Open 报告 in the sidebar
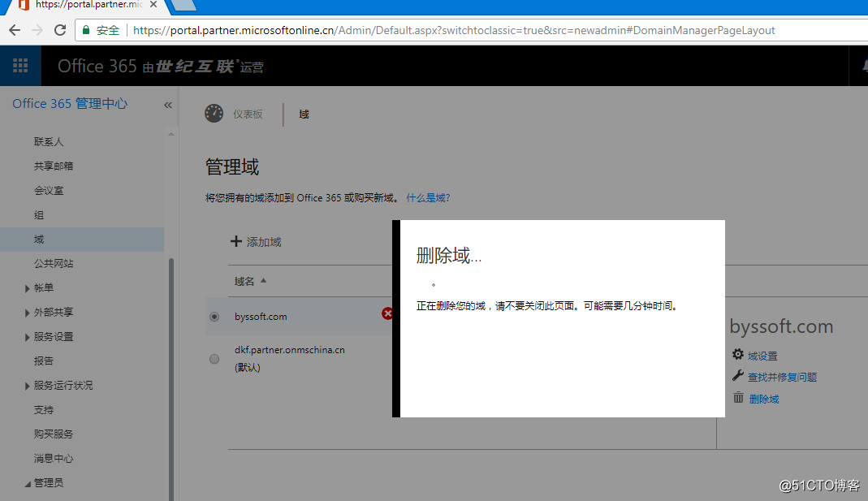Screen dimensions: 868x501 click(44, 361)
